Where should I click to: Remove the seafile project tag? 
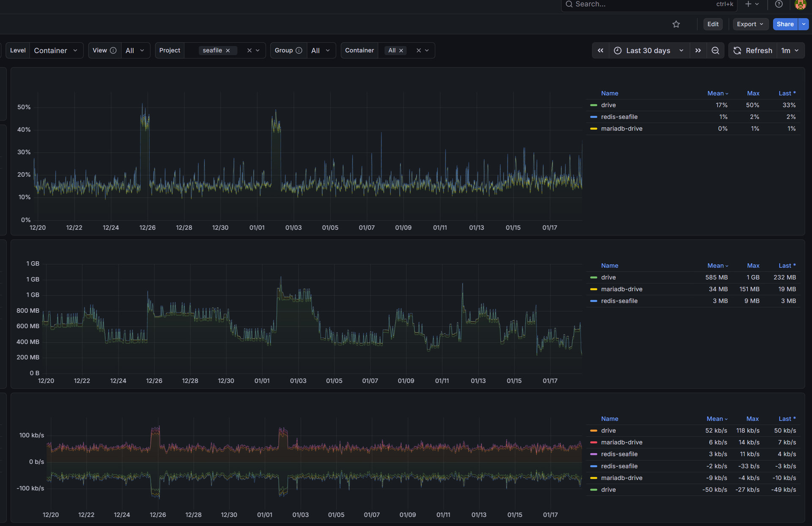[228, 50]
